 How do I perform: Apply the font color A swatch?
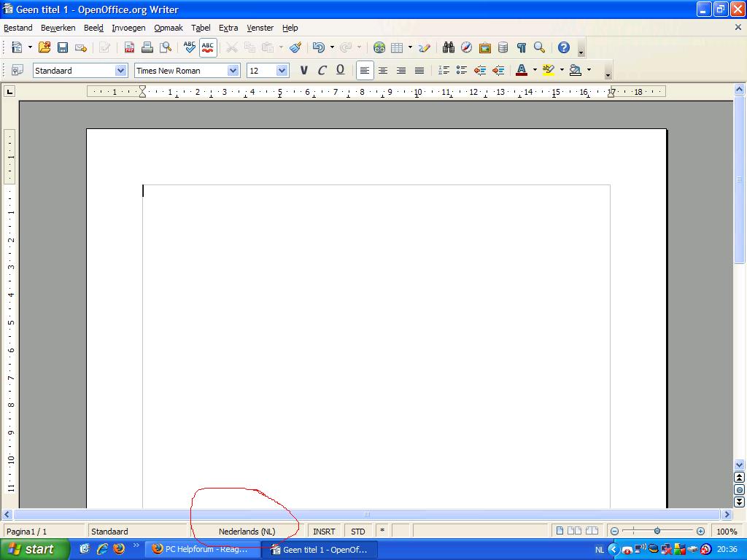(x=522, y=71)
